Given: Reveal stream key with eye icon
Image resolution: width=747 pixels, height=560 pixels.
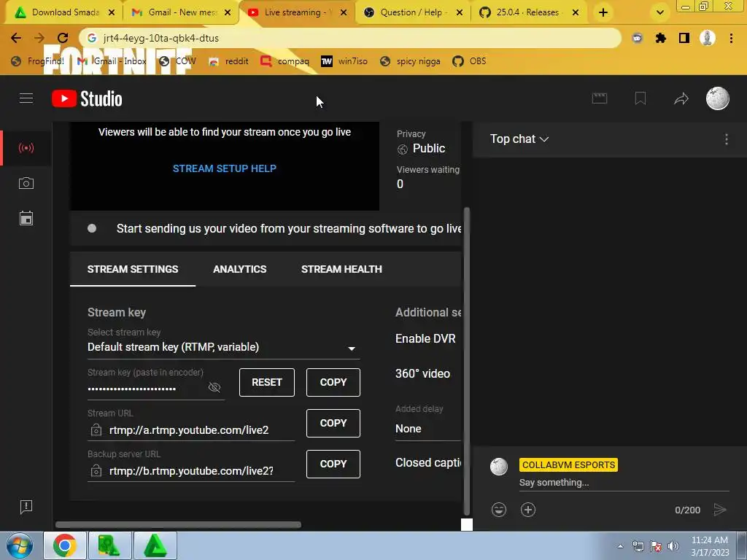Looking at the screenshot, I should [x=214, y=387].
